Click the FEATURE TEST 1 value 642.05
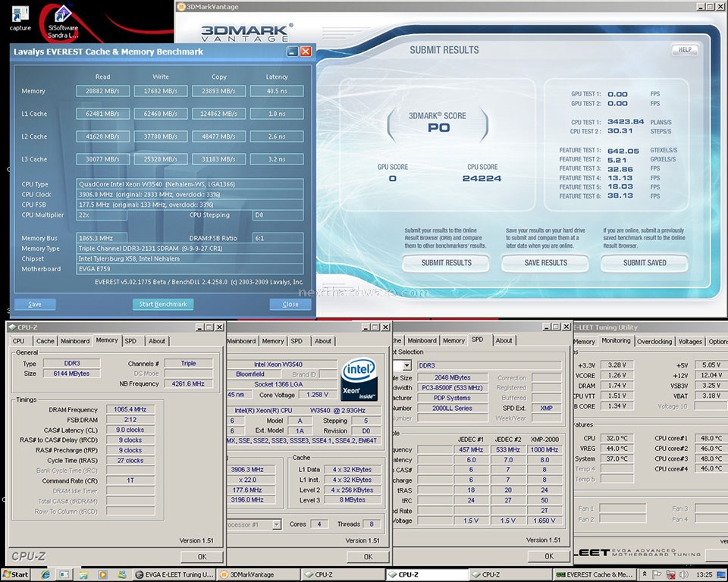 623,150
